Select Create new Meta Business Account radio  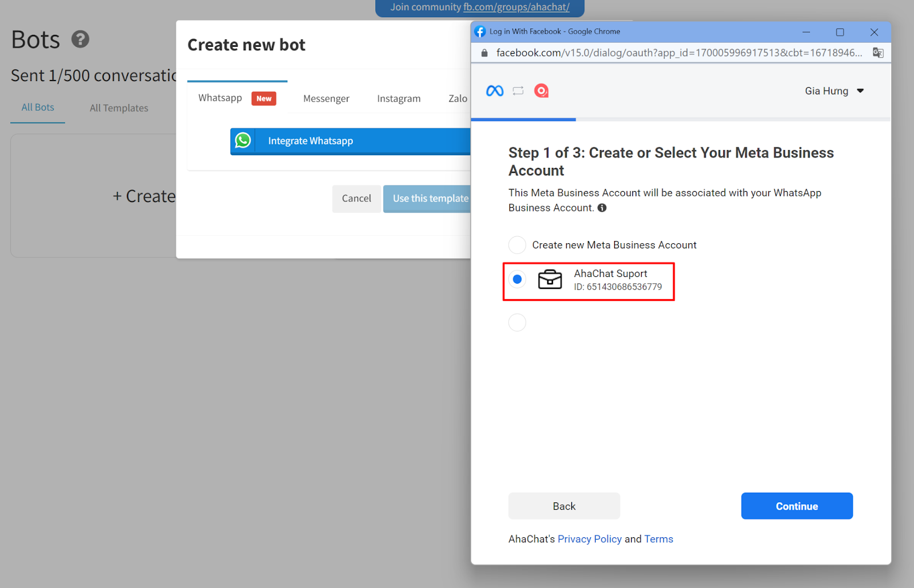point(517,245)
